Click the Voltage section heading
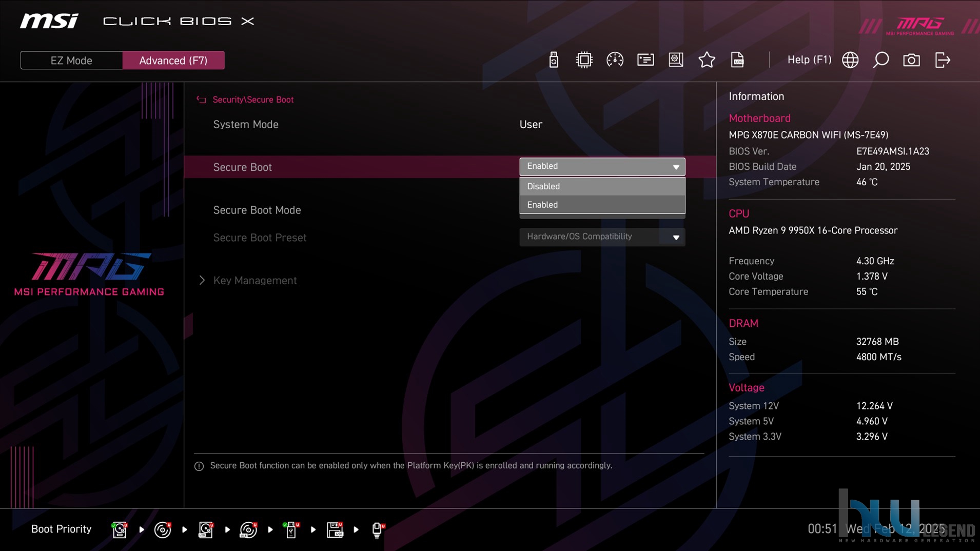This screenshot has width=980, height=551. point(746,388)
